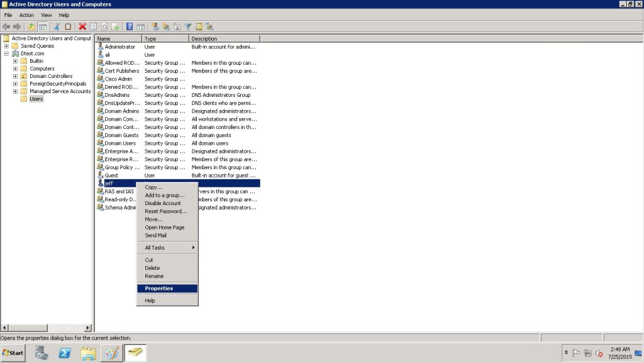Click the red Delete icon in toolbar
The image size is (644, 363).
tap(82, 26)
